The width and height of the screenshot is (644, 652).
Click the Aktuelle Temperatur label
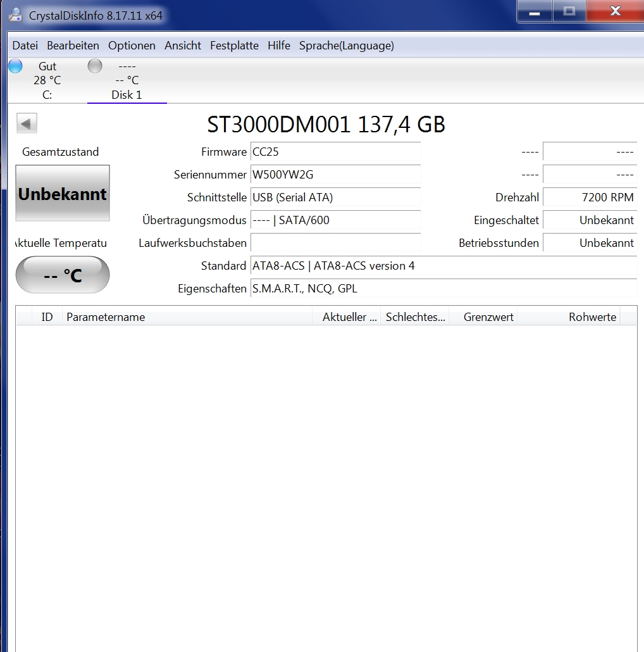61,243
